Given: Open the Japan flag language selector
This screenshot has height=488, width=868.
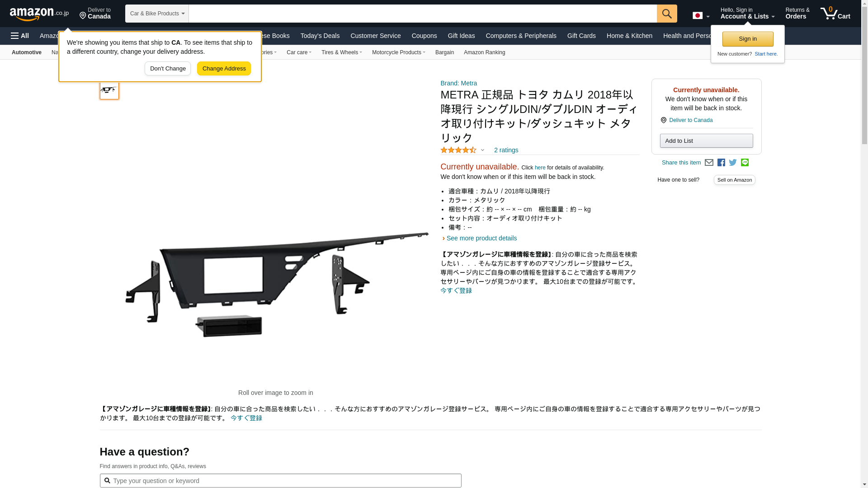Looking at the screenshot, I should point(701,16).
